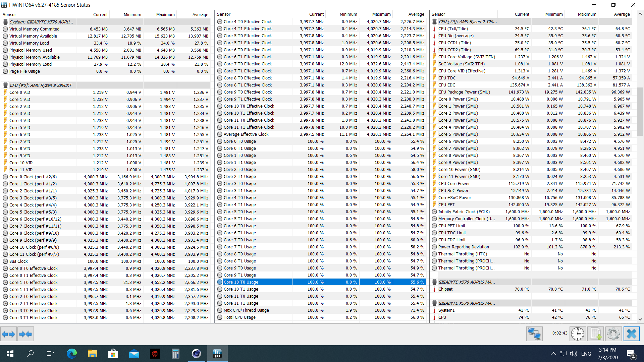Select the Core 0 T0 Usage row
This screenshot has height=362, width=644.
321,141
